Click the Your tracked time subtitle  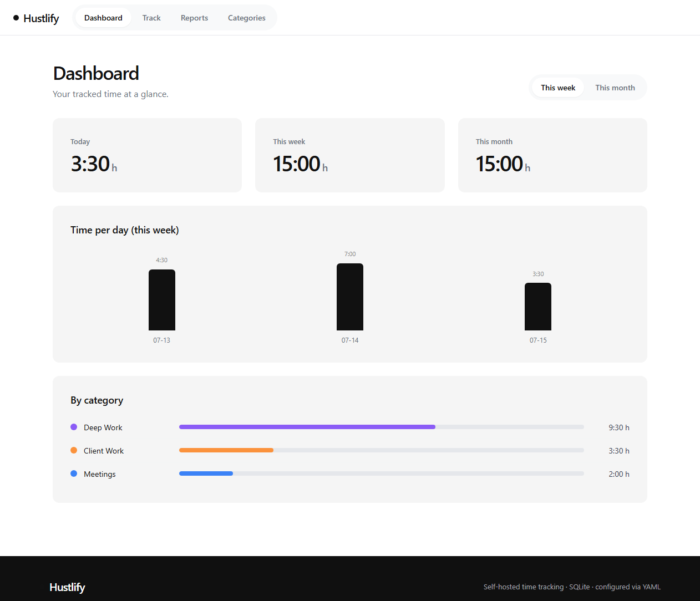tap(110, 94)
